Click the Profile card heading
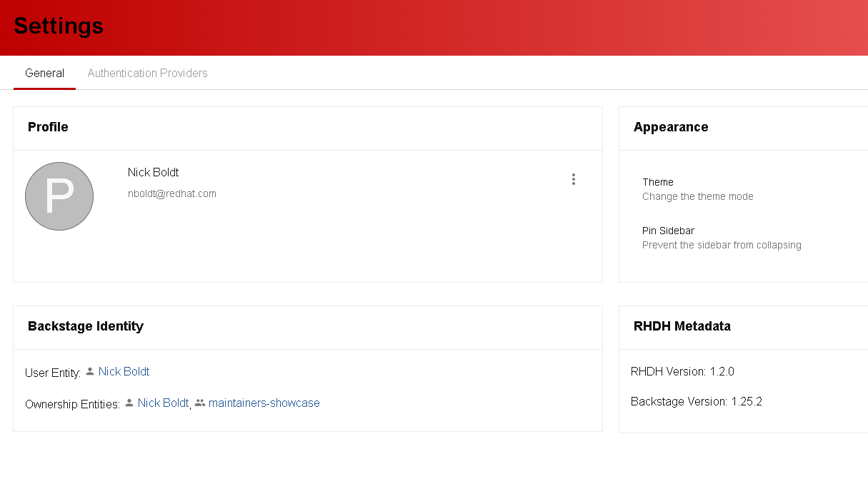This screenshot has height=484, width=868. (48, 127)
